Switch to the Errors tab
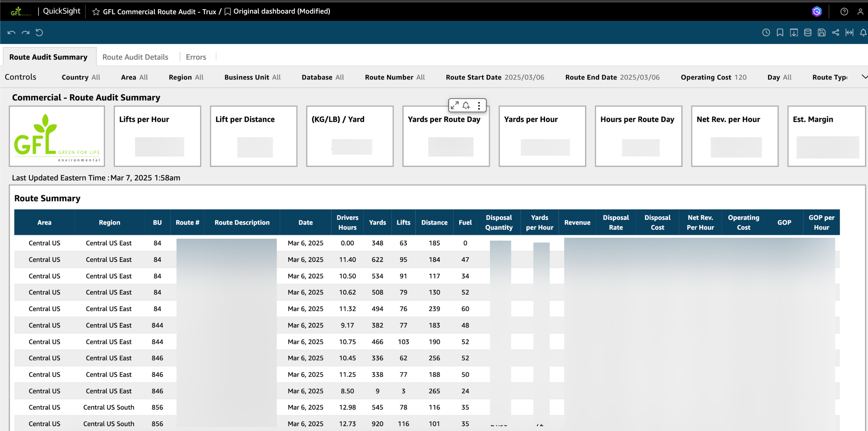Viewport: 868px width, 431px height. (x=196, y=57)
